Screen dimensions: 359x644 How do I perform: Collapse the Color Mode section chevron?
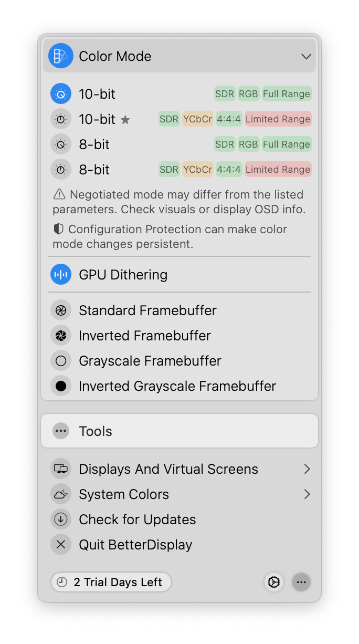pos(306,56)
